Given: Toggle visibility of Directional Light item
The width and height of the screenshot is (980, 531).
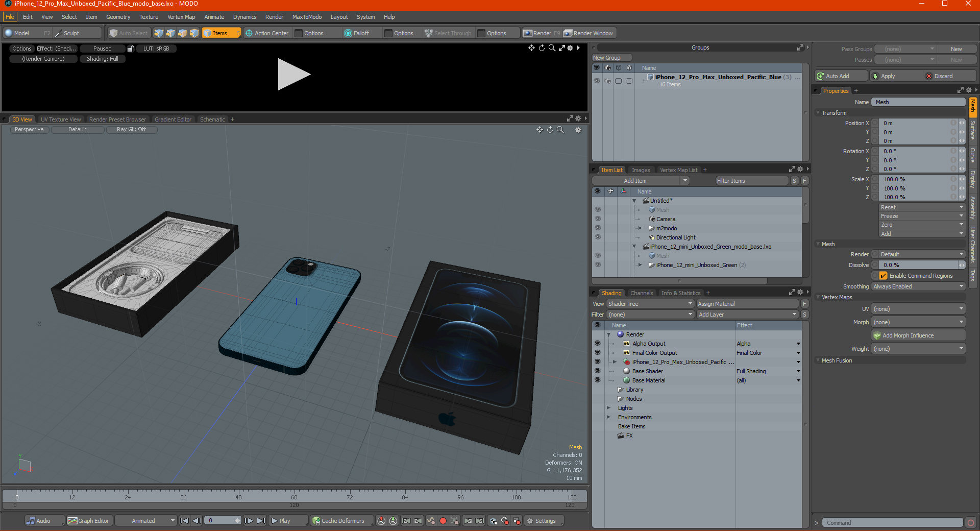Looking at the screenshot, I should (x=598, y=237).
